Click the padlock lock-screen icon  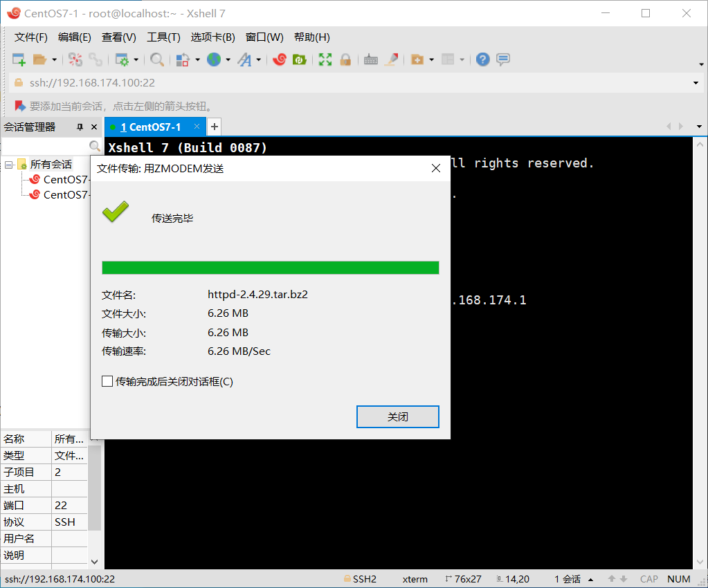[345, 59]
